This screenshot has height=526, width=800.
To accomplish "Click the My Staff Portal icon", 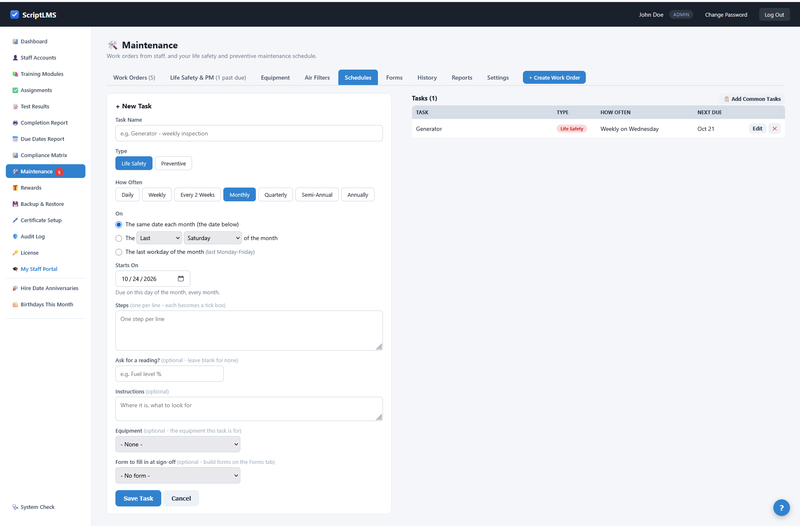I will coord(15,269).
